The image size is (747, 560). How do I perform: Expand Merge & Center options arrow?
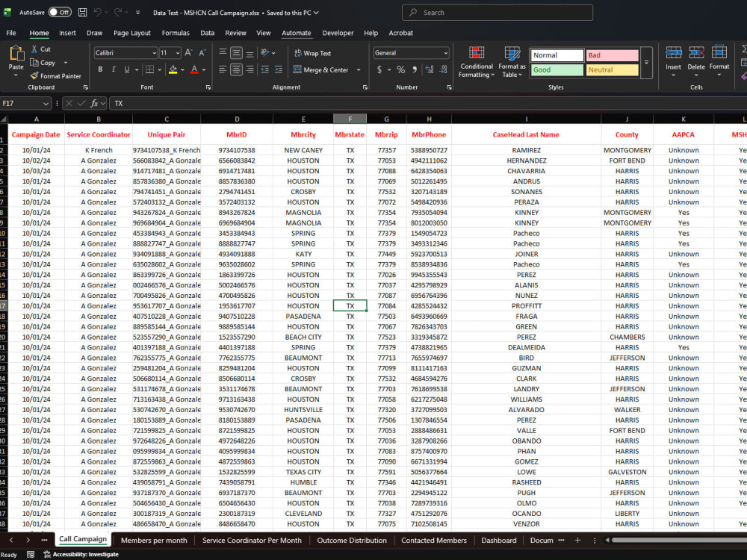(x=359, y=69)
